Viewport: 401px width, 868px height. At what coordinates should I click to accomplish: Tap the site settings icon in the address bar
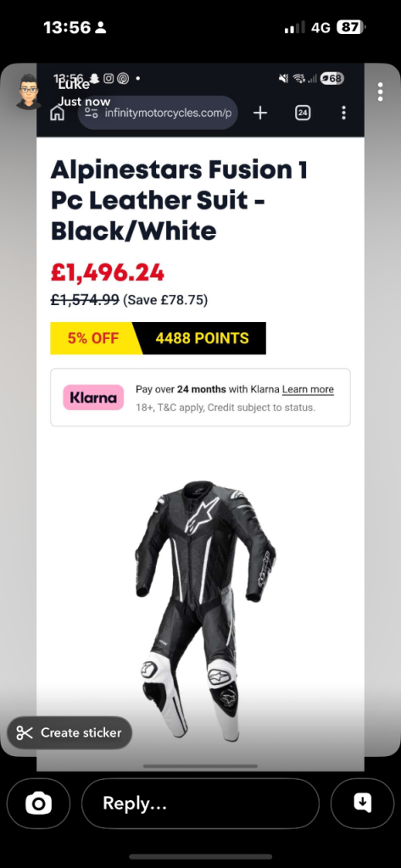click(92, 113)
